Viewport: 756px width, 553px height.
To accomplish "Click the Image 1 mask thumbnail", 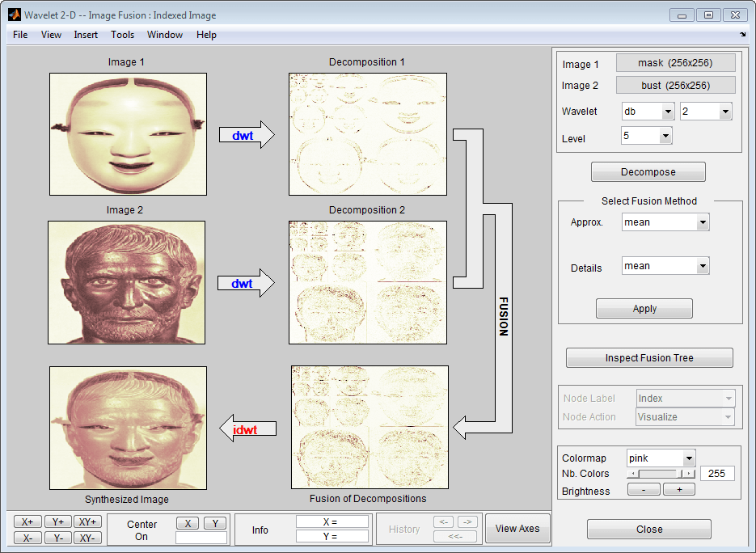I will (129, 134).
